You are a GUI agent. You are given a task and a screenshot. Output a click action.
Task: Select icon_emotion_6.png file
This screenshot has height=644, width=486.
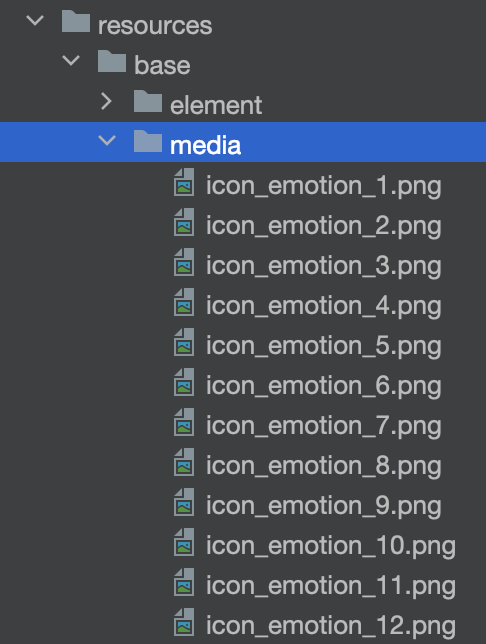pos(324,386)
